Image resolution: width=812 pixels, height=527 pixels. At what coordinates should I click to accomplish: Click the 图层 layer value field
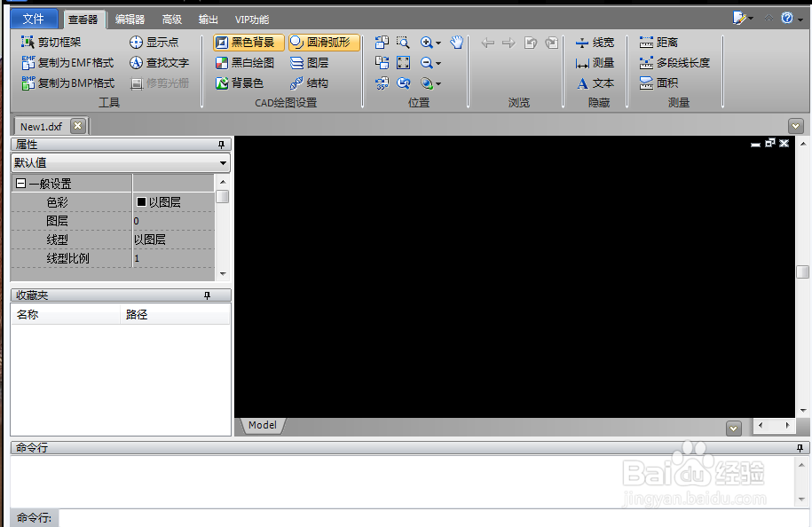click(x=173, y=221)
